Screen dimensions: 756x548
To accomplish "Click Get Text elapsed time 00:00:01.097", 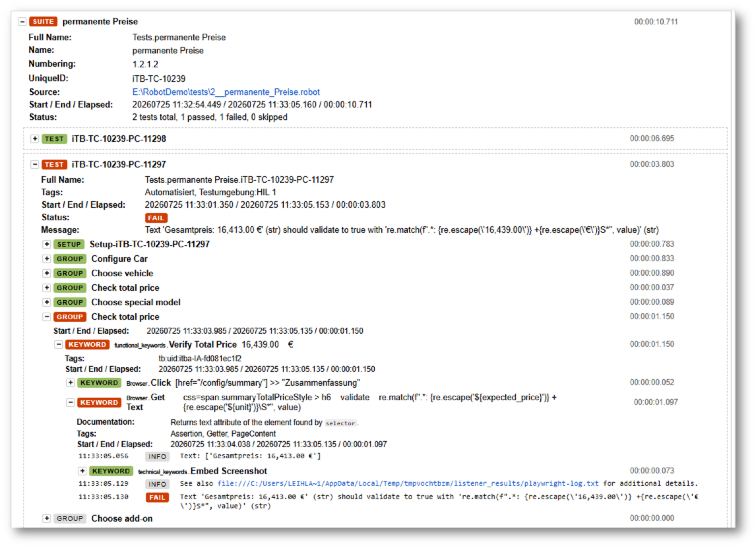I will pos(656,402).
